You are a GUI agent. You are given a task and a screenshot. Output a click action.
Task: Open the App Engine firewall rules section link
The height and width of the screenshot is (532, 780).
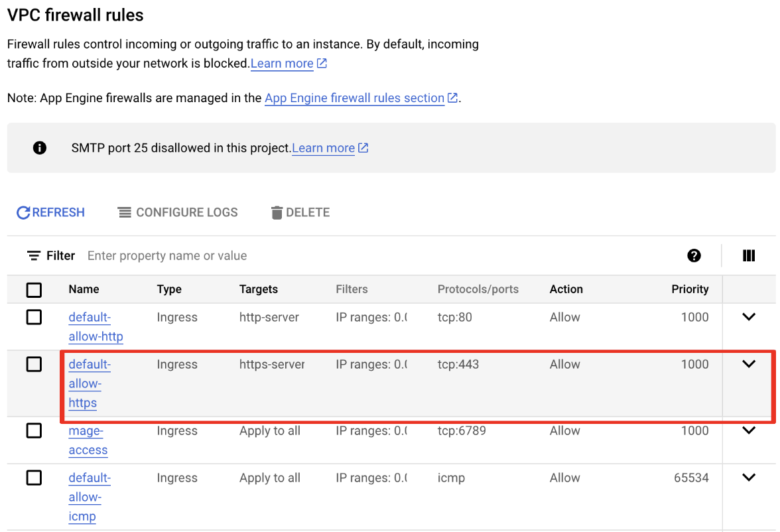[x=354, y=98]
